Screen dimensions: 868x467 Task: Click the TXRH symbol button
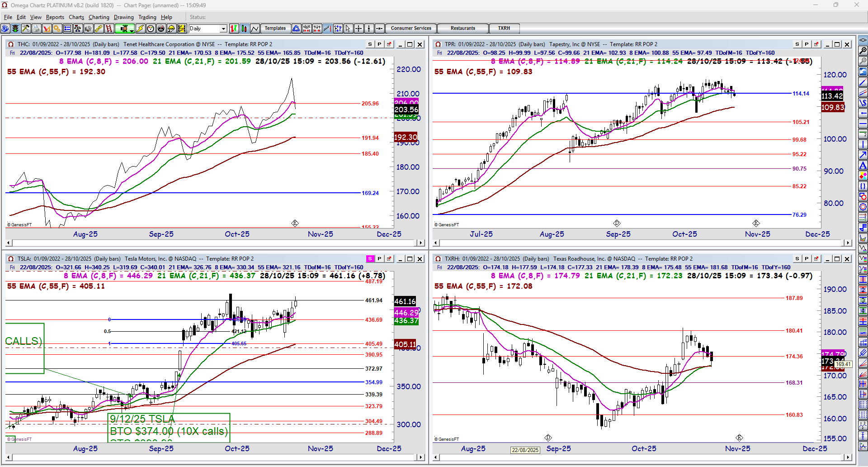pos(504,29)
